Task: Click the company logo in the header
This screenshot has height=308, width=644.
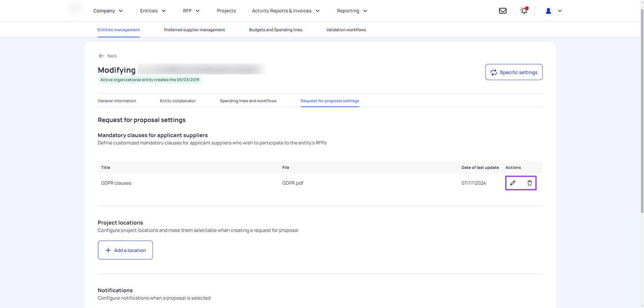Action: point(75,9)
